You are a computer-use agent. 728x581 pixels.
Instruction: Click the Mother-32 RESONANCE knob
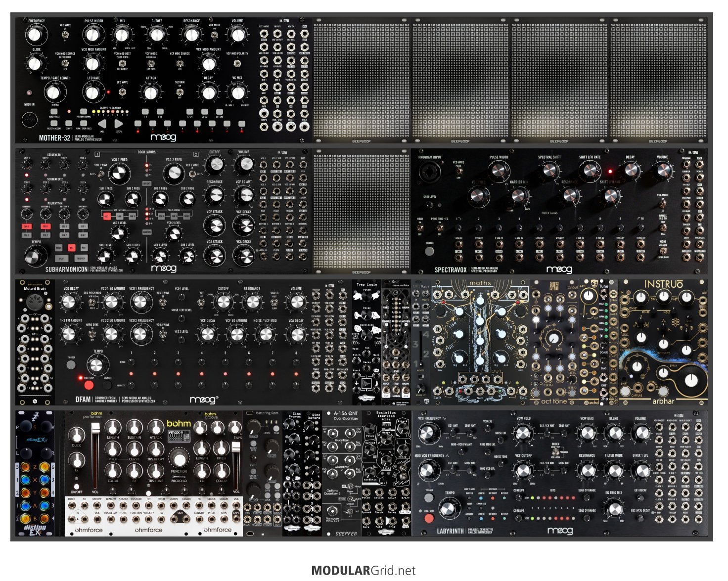[191, 35]
